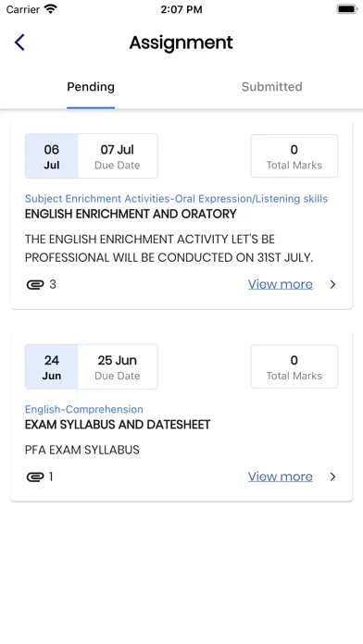The width and height of the screenshot is (363, 644).
Task: Tap the EXAM SYLLABUS AND DATESHEET title
Action: coord(118,425)
